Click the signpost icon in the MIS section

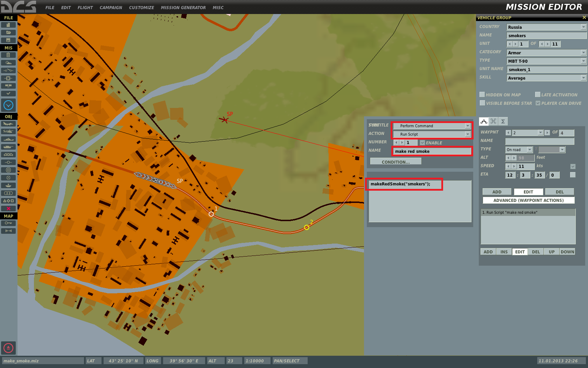pos(8,86)
